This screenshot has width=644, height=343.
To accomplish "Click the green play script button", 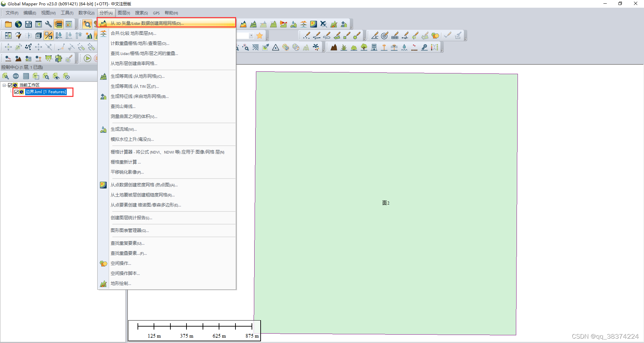I will [x=88, y=58].
